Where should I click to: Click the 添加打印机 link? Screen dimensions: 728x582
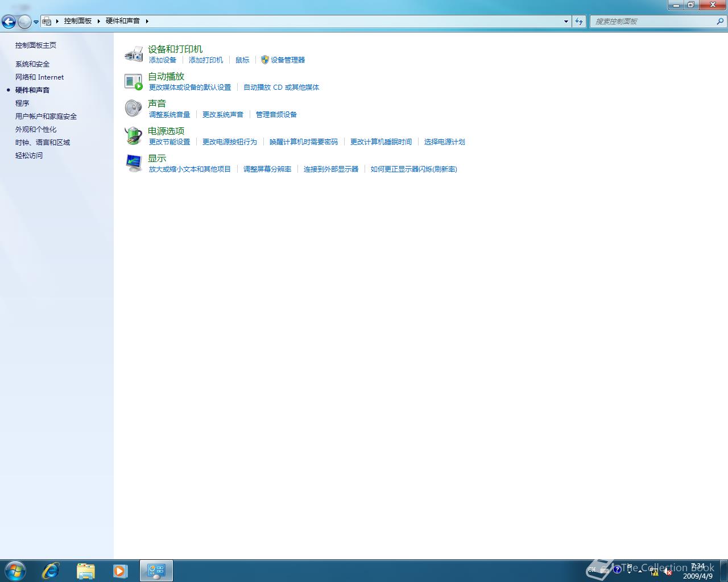point(206,60)
